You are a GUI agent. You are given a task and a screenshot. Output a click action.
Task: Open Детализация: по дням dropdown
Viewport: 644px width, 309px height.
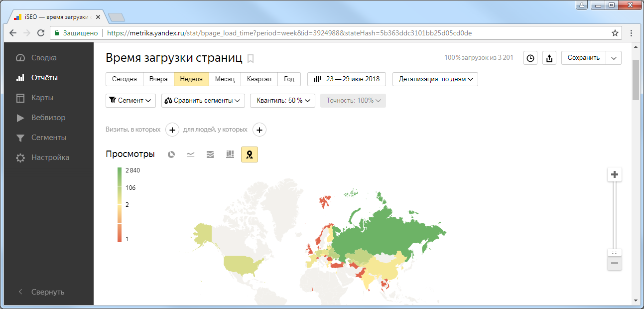click(x=435, y=79)
